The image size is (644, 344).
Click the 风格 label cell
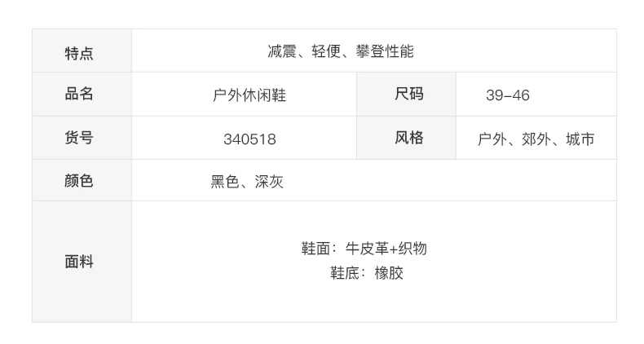[409, 138]
